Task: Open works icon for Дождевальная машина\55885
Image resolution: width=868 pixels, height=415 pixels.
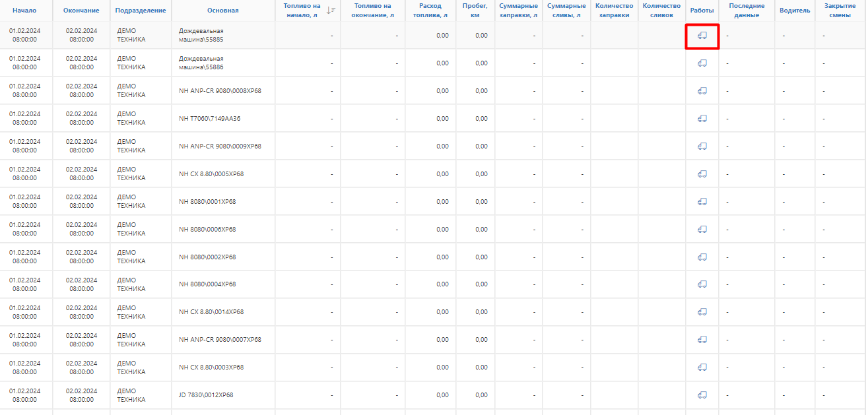Action: coord(702,36)
